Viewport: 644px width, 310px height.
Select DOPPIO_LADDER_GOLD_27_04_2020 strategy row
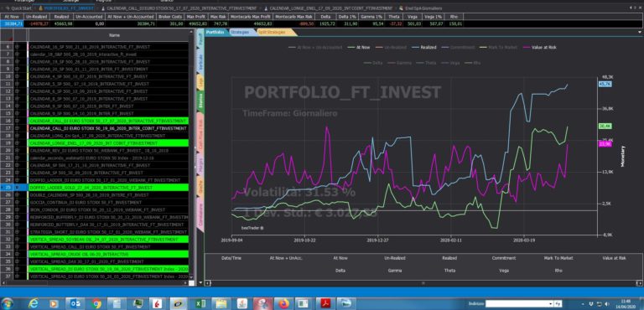108,187
